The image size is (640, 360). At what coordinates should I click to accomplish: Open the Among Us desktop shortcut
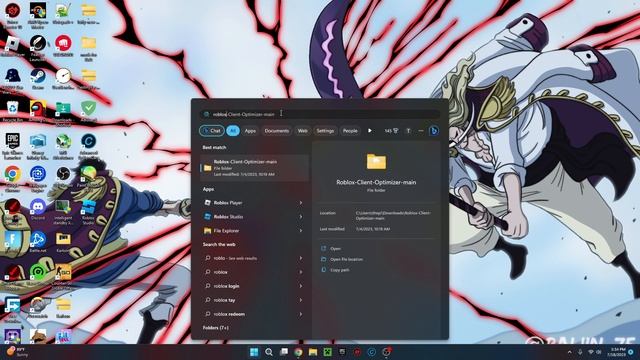coord(38,111)
